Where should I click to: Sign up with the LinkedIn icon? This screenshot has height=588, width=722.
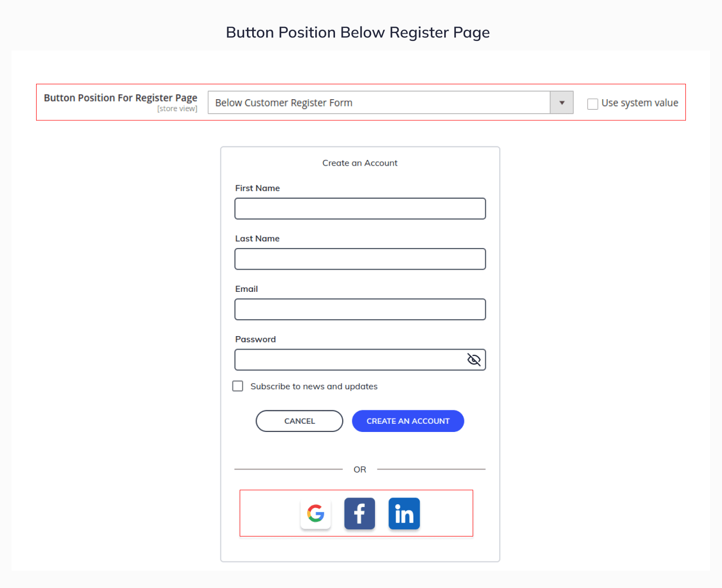[x=404, y=513]
